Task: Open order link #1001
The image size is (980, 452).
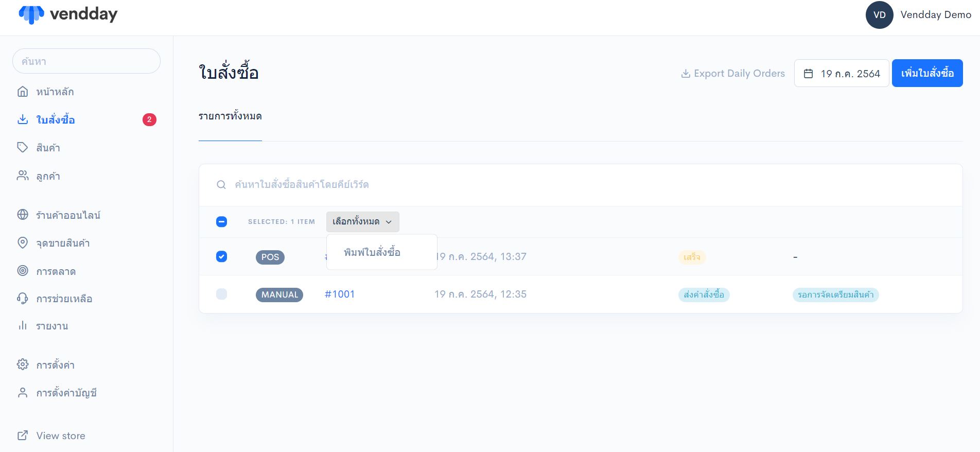Action: pos(340,294)
